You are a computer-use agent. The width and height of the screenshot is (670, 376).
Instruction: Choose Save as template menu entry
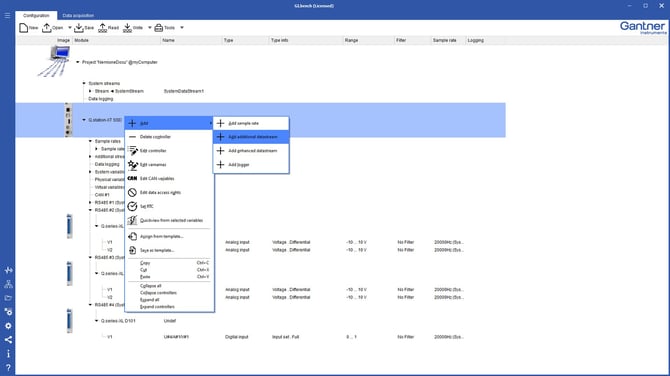point(169,250)
